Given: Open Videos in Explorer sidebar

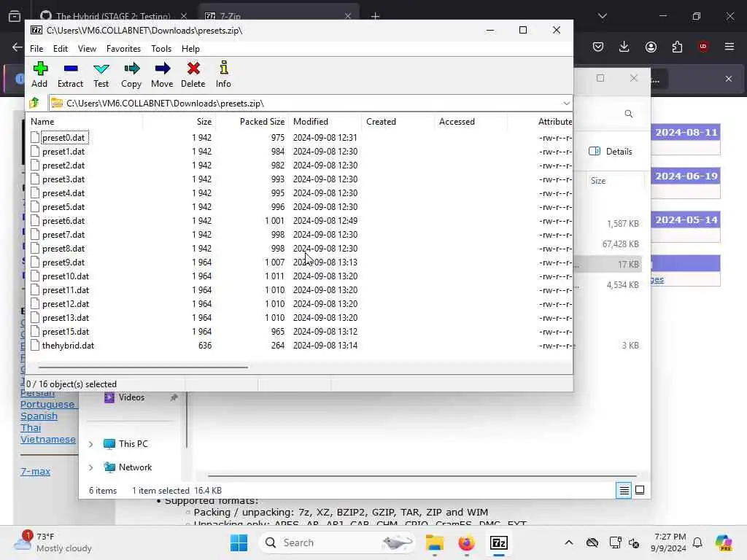Looking at the screenshot, I should 131,397.
